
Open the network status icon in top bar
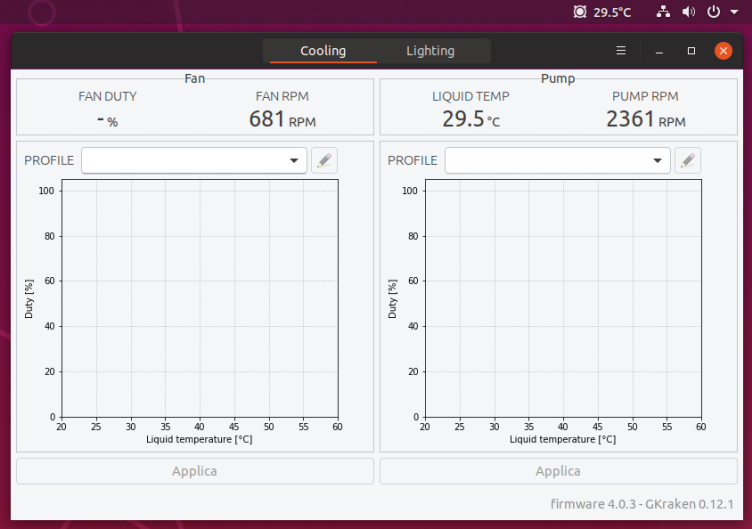click(663, 12)
